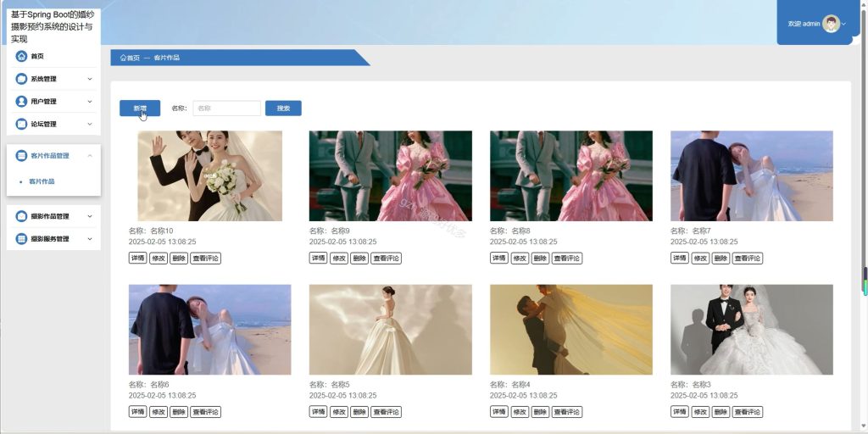Viewport: 868px width, 434px height.
Task: Click the 搜索 button
Action: (x=283, y=108)
